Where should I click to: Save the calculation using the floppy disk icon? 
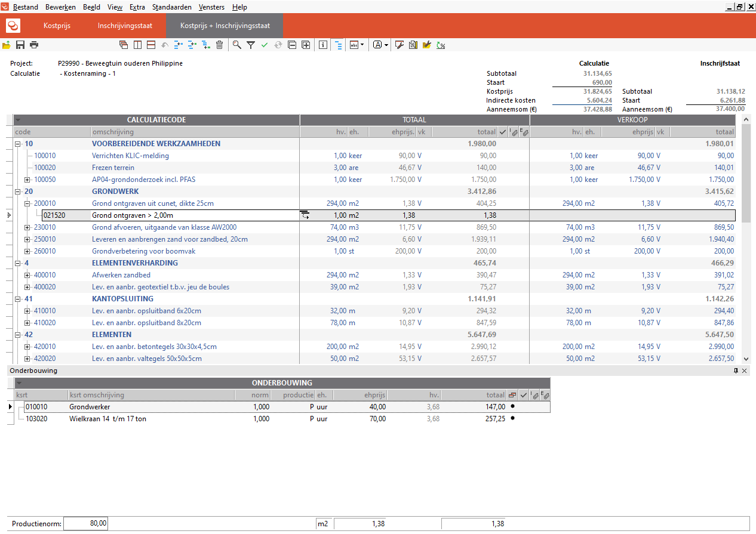[20, 45]
